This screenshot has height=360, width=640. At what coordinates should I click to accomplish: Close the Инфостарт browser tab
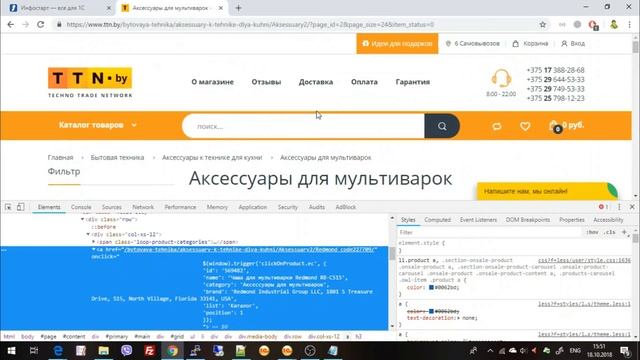(109, 8)
